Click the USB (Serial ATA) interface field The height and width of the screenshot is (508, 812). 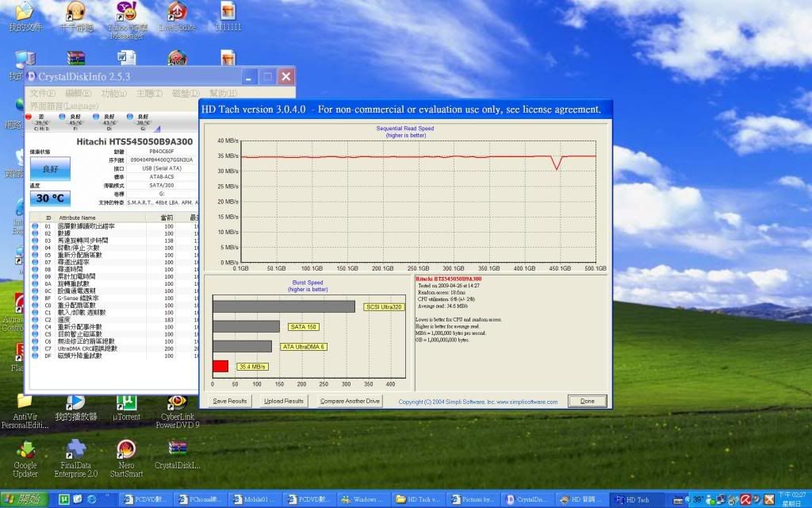tap(162, 168)
